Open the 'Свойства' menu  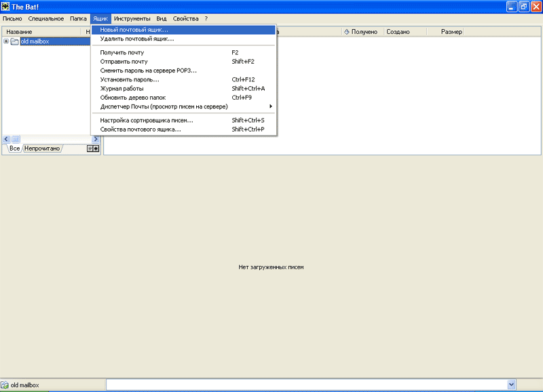[x=185, y=19]
